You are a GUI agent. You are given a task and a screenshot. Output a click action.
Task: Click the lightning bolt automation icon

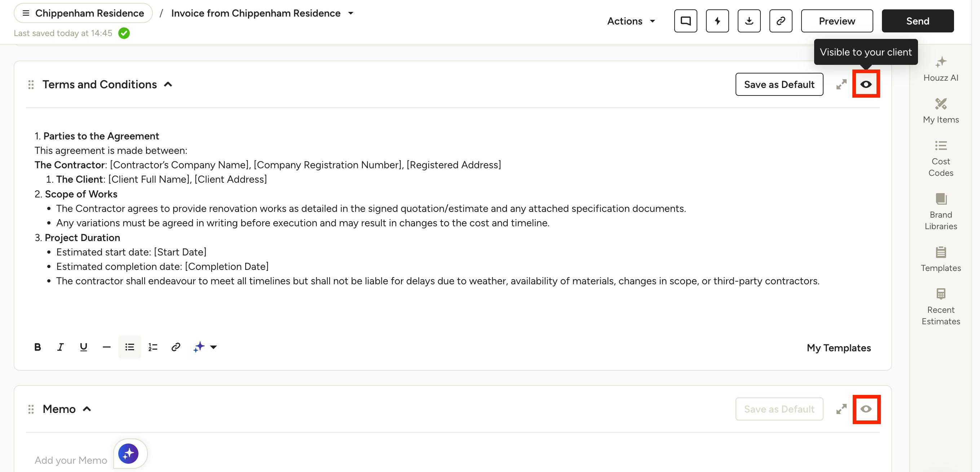point(717,21)
